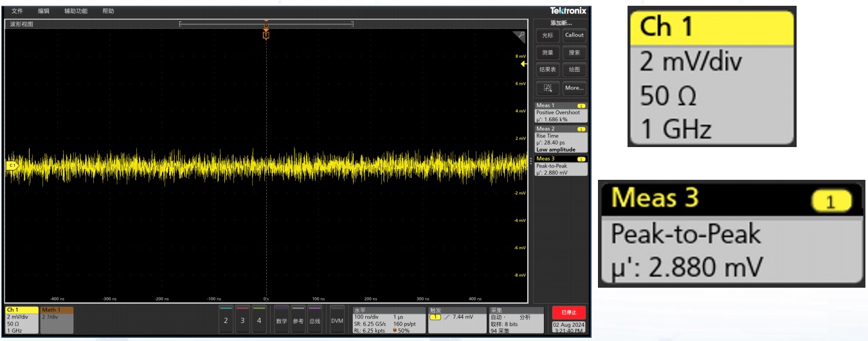The image size is (868, 341).
Task: Click the yellow trigger level arrow
Action: pyautogui.click(x=524, y=64)
